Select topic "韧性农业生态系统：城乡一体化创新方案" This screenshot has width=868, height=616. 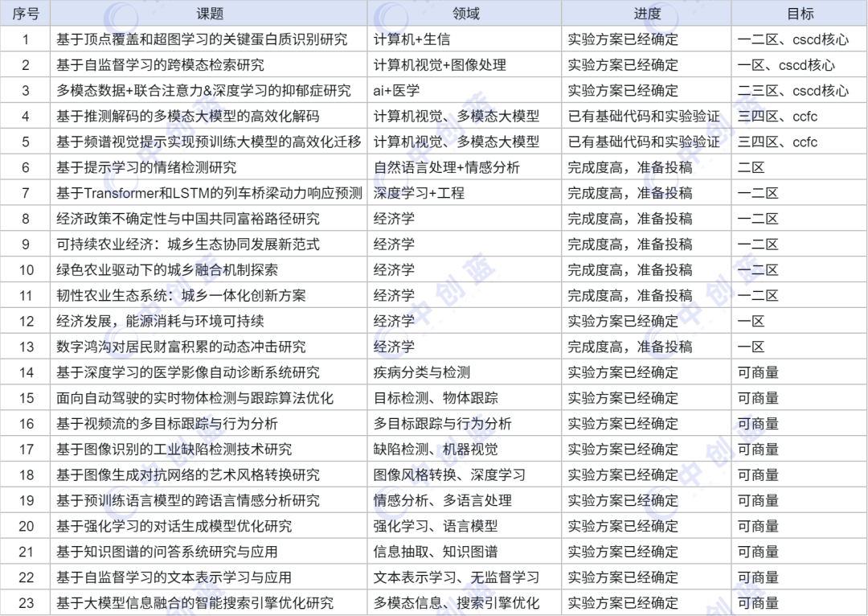[181, 295]
